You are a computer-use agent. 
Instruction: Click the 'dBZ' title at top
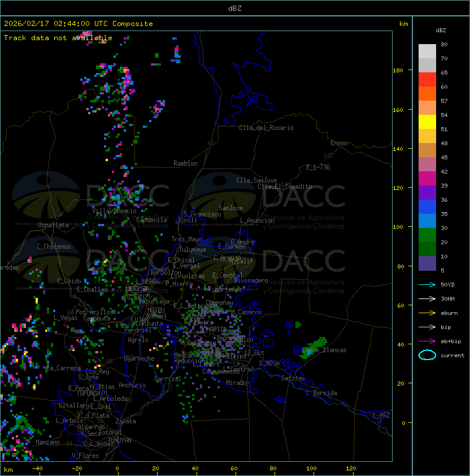[x=235, y=8]
